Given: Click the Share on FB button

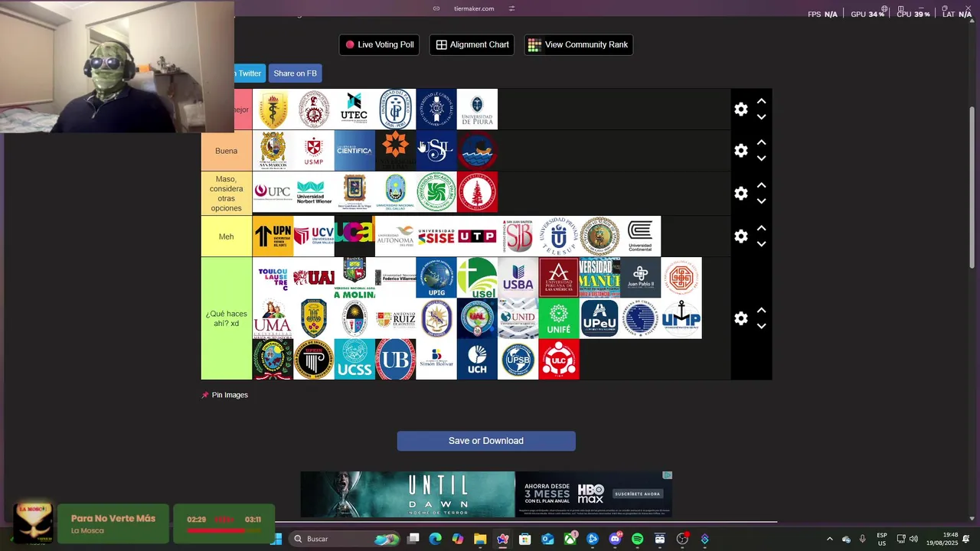Looking at the screenshot, I should (x=295, y=73).
